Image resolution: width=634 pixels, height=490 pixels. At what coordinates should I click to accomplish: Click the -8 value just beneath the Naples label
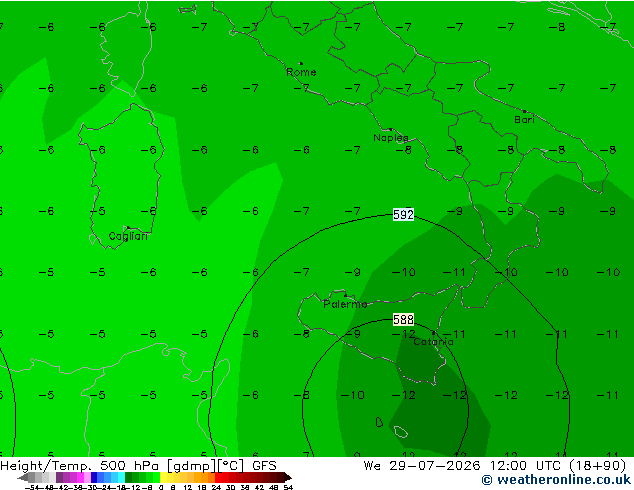[404, 150]
